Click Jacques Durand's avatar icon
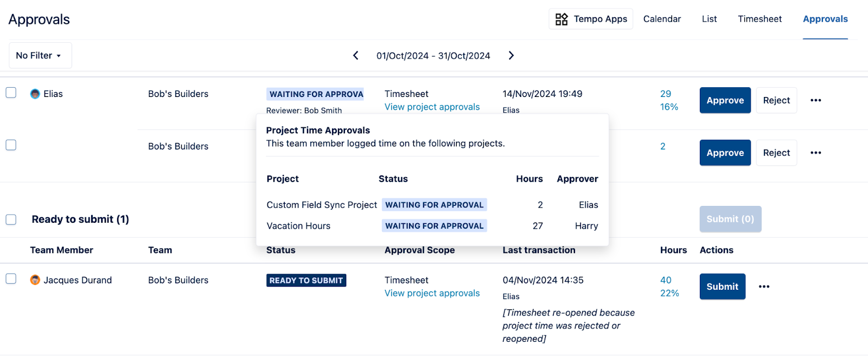This screenshot has width=868, height=363. pyautogui.click(x=35, y=280)
